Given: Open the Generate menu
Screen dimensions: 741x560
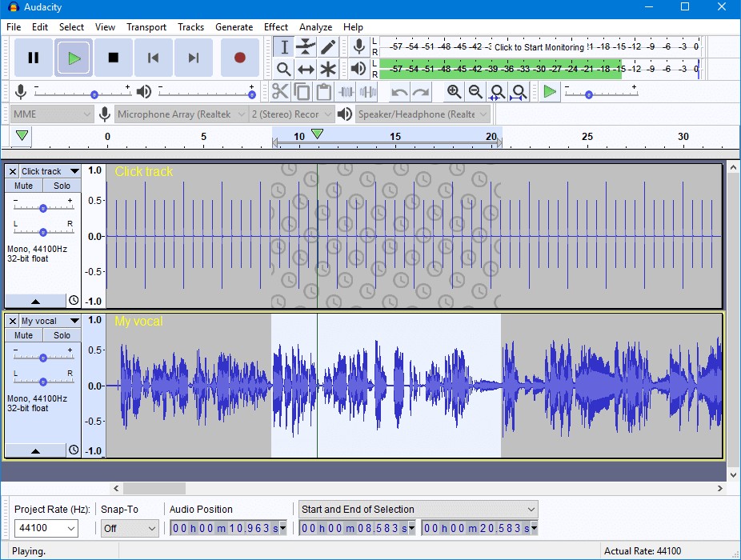Looking at the screenshot, I should click(234, 26).
